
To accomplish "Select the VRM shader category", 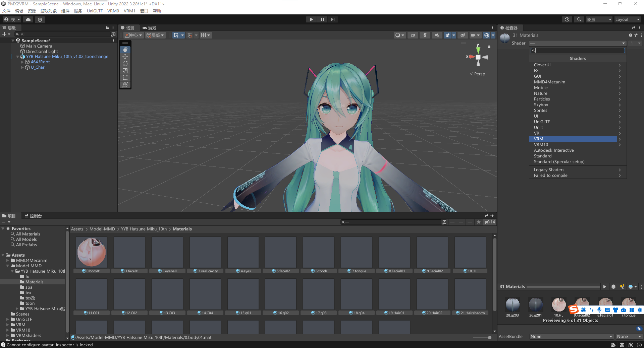I will pos(573,139).
